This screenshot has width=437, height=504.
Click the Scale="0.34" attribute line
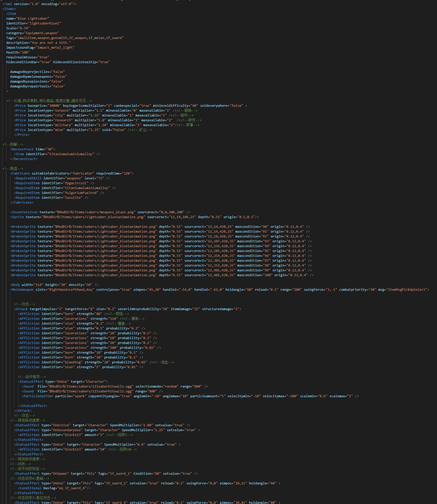click(18, 28)
